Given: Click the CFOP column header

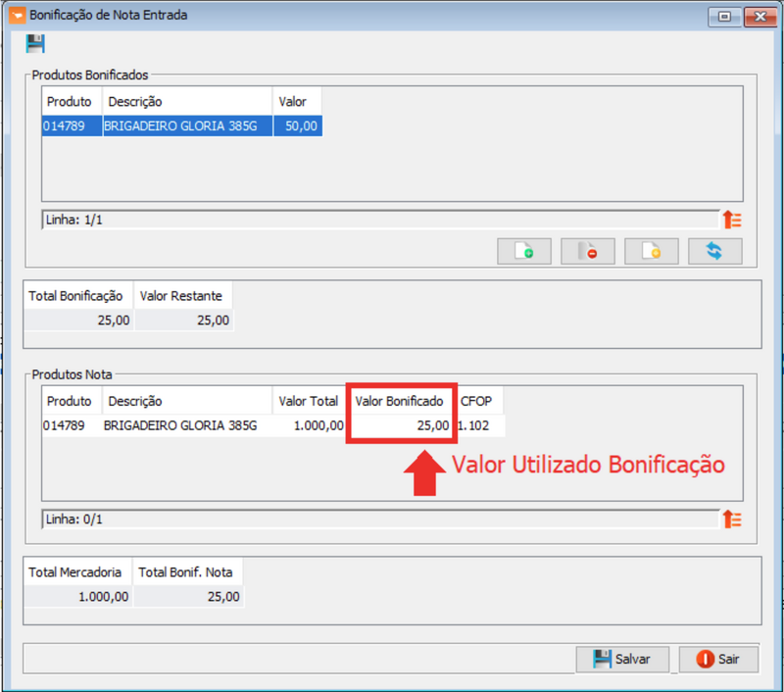Looking at the screenshot, I should tap(479, 401).
